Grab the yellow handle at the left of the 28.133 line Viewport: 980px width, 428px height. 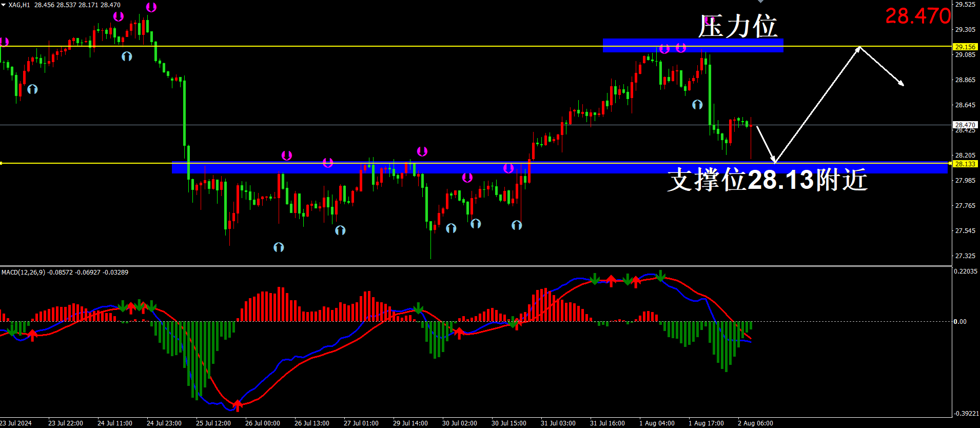[x=2, y=163]
